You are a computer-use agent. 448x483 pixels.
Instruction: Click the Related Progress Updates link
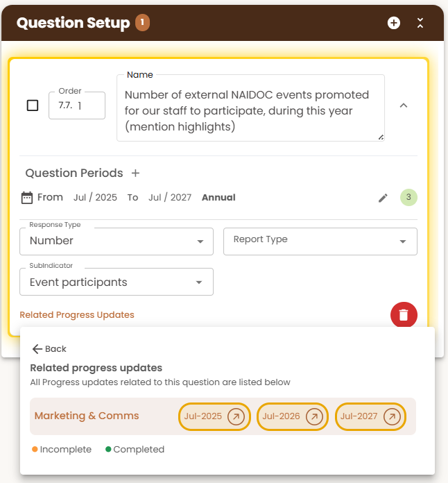(x=77, y=315)
